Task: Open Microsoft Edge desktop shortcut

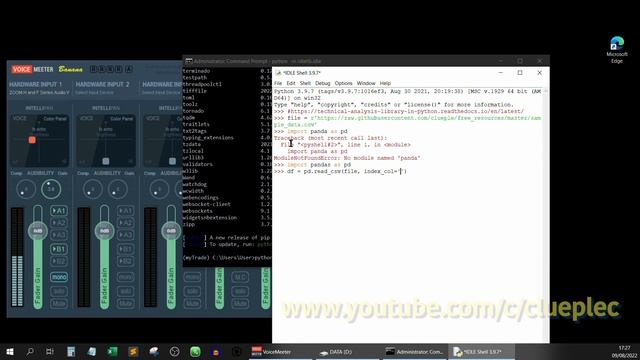Action: [617, 50]
